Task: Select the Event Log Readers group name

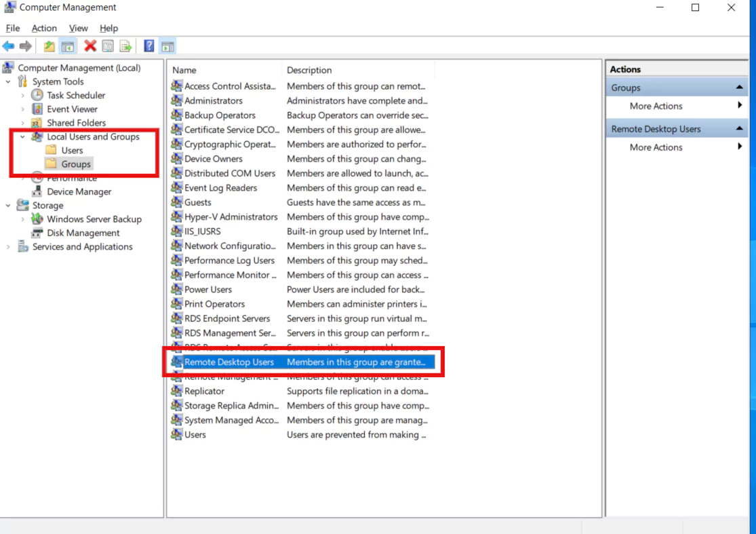Action: click(x=221, y=188)
